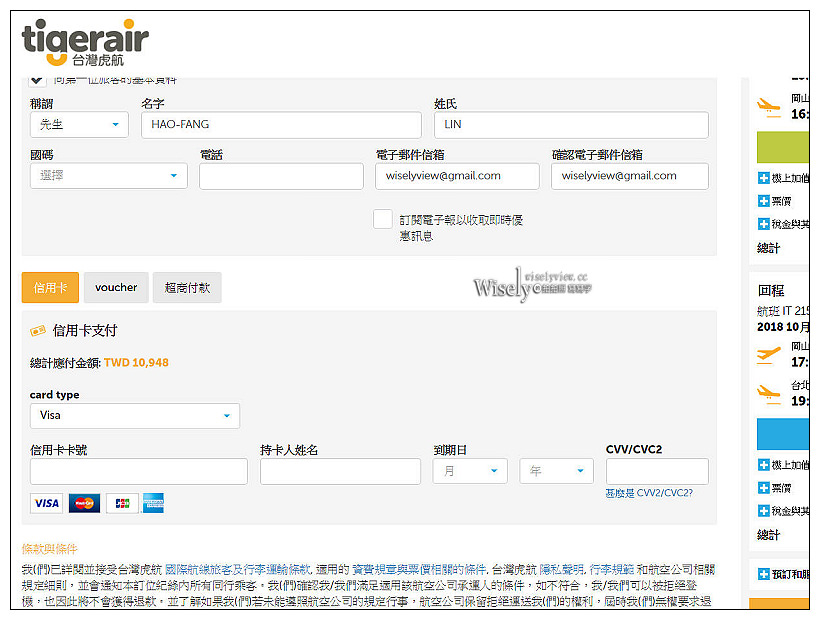The width and height of the screenshot is (820, 620).
Task: Click the Tigerair 台灣虎航 logo
Action: point(84,42)
